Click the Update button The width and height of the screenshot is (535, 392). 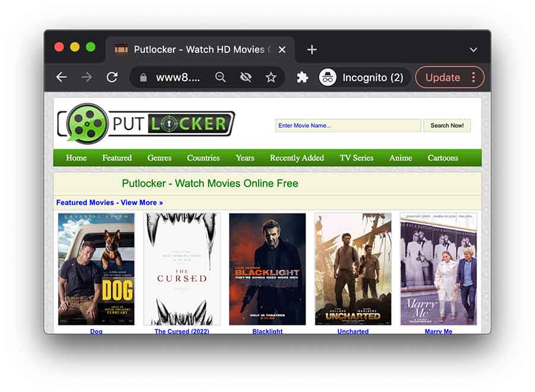point(442,77)
